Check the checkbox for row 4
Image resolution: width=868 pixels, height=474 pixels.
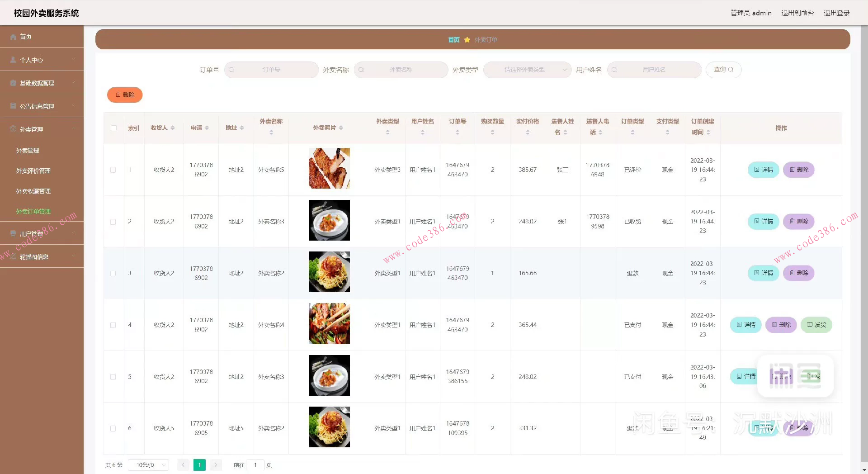113,325
